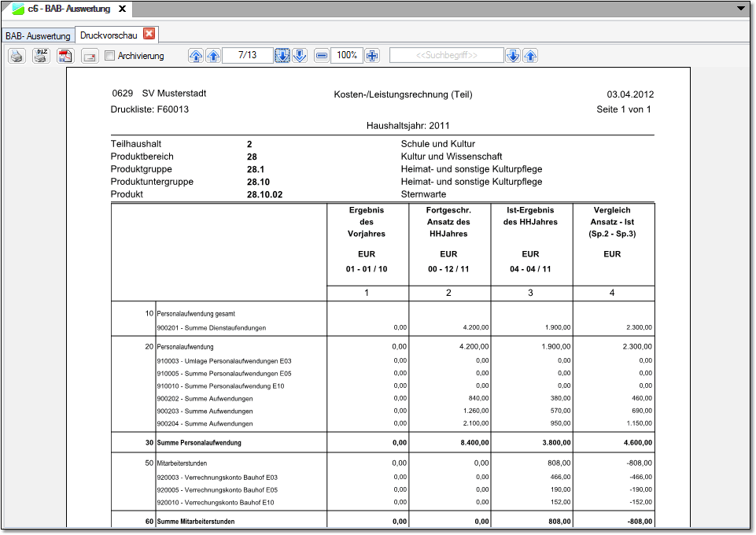This screenshot has width=756, height=535.
Task: Click the DLZ print icon
Action: click(41, 56)
